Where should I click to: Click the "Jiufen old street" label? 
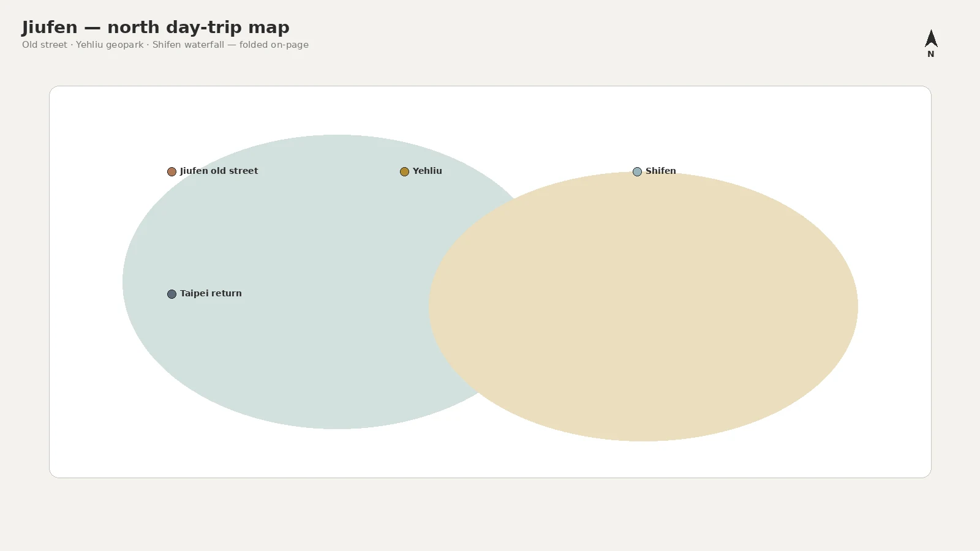219,171
